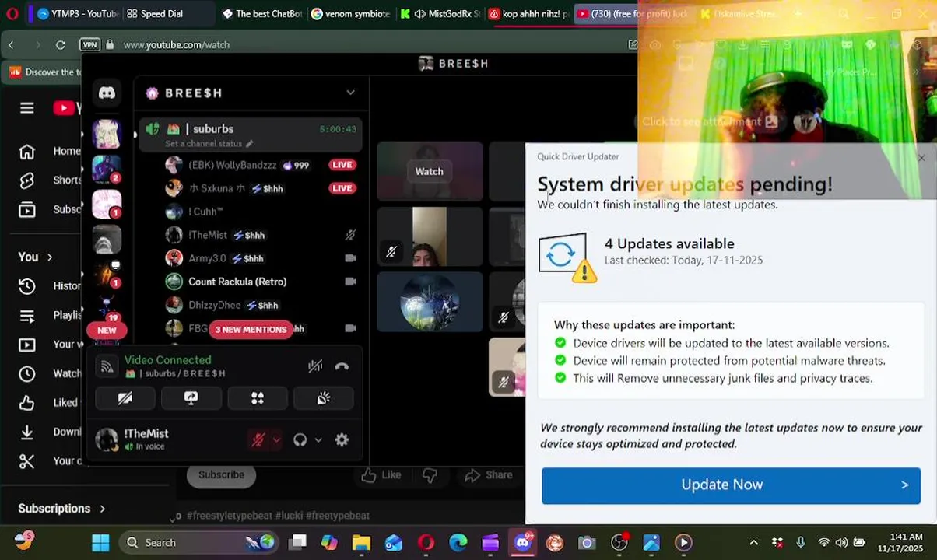Viewport: 937px width, 560px height.
Task: Switch to YTMP3 browser tab
Action: pos(77,13)
